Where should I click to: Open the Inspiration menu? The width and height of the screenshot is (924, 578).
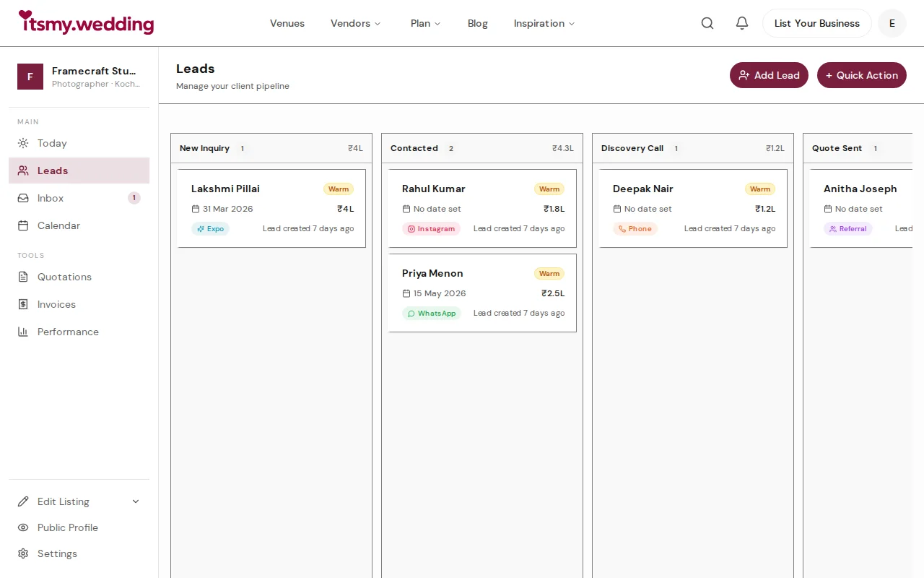[544, 23]
